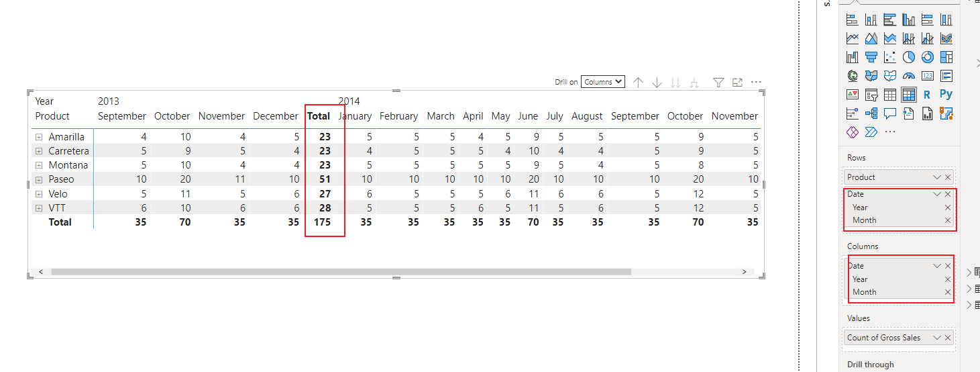Select the Clustered column chart visual

click(x=909, y=20)
